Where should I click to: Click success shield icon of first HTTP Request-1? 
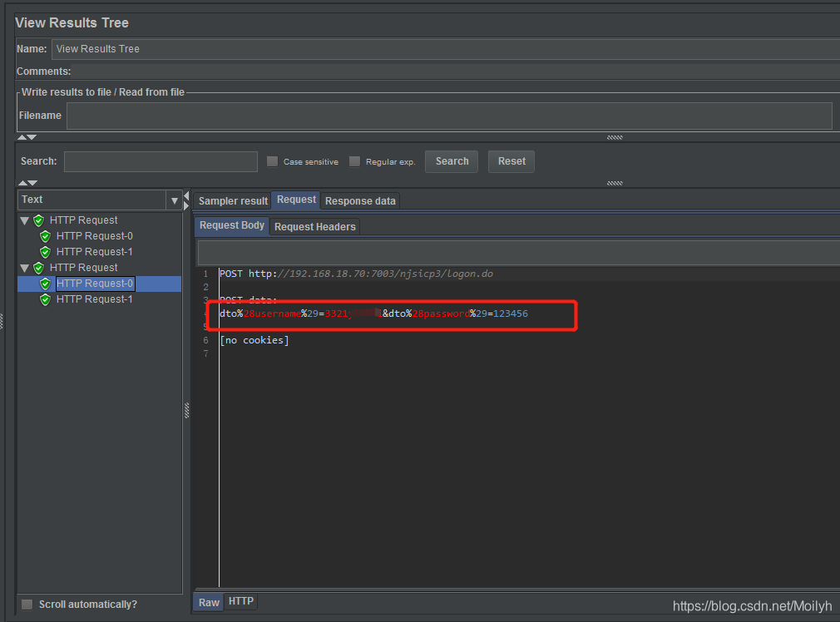[x=46, y=252]
